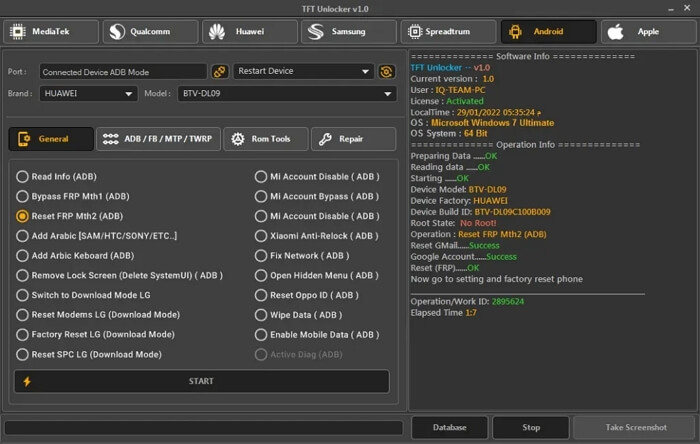Click the Connected Device ADB Mode port field
Viewport: 700px width, 444px height.
[x=123, y=72]
